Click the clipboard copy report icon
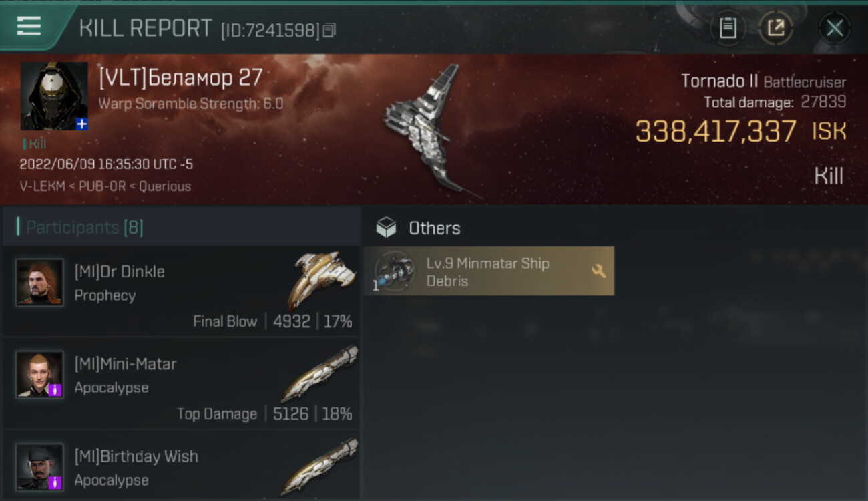Screen dimensions: 868x501 point(728,28)
